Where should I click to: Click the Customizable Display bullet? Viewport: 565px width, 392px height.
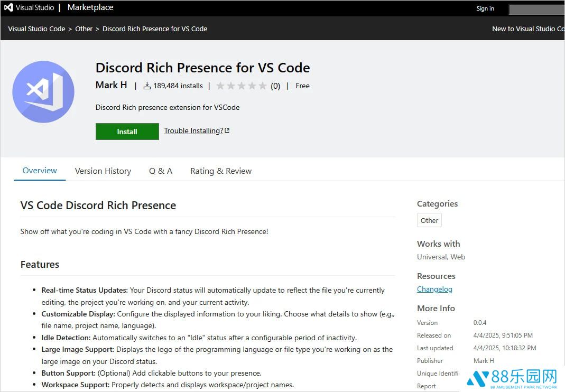pos(218,320)
